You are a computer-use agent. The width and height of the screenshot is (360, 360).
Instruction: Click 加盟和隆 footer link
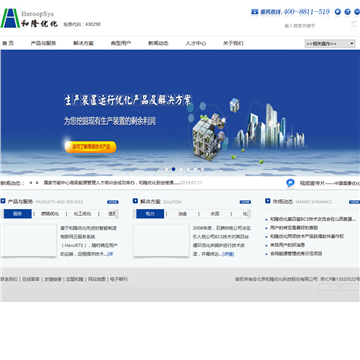tap(75, 279)
